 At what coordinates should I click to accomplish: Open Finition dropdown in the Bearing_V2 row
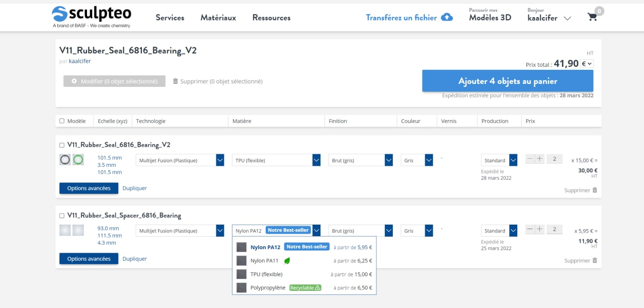[361, 160]
